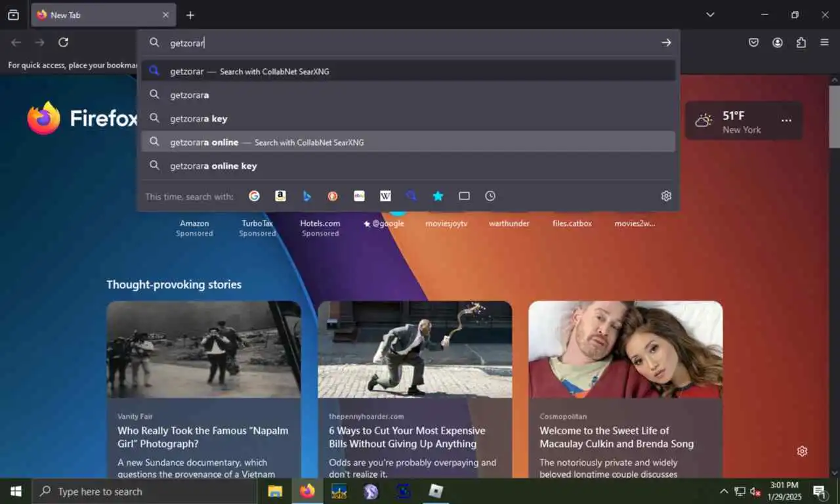Open the movies2w... shortcut
The width and height of the screenshot is (840, 504).
[635, 223]
